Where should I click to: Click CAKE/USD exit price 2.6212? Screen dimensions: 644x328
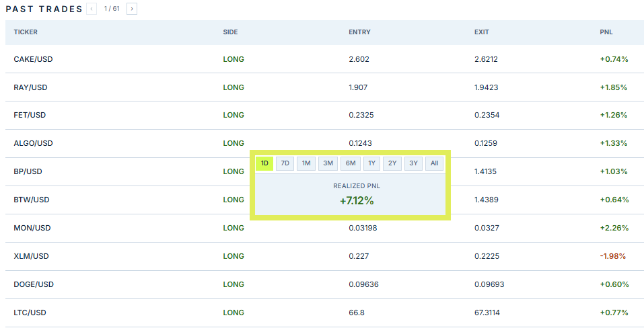(x=486, y=59)
